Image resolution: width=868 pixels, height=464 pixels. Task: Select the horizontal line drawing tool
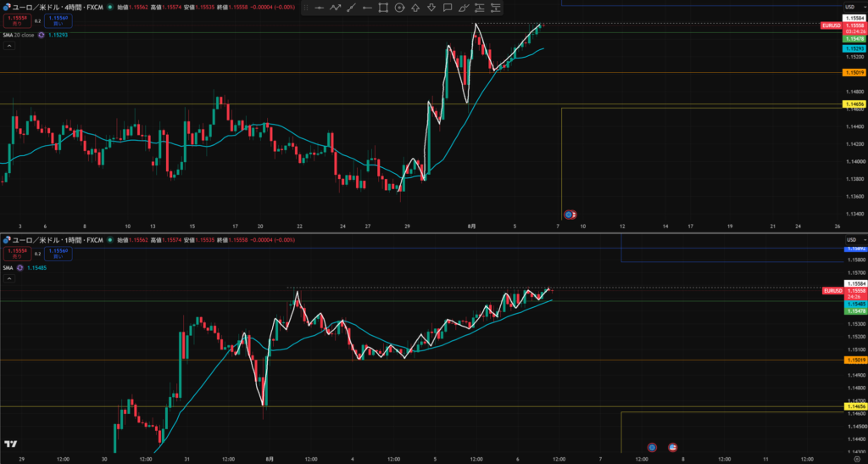319,8
